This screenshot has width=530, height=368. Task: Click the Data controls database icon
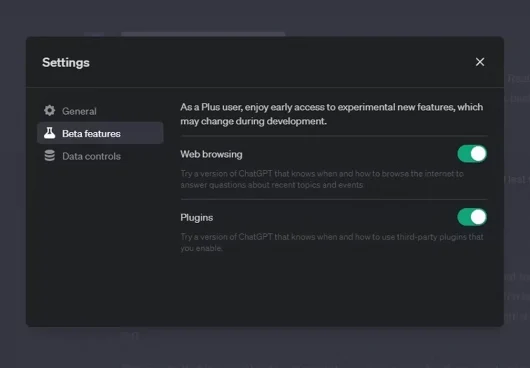(49, 156)
